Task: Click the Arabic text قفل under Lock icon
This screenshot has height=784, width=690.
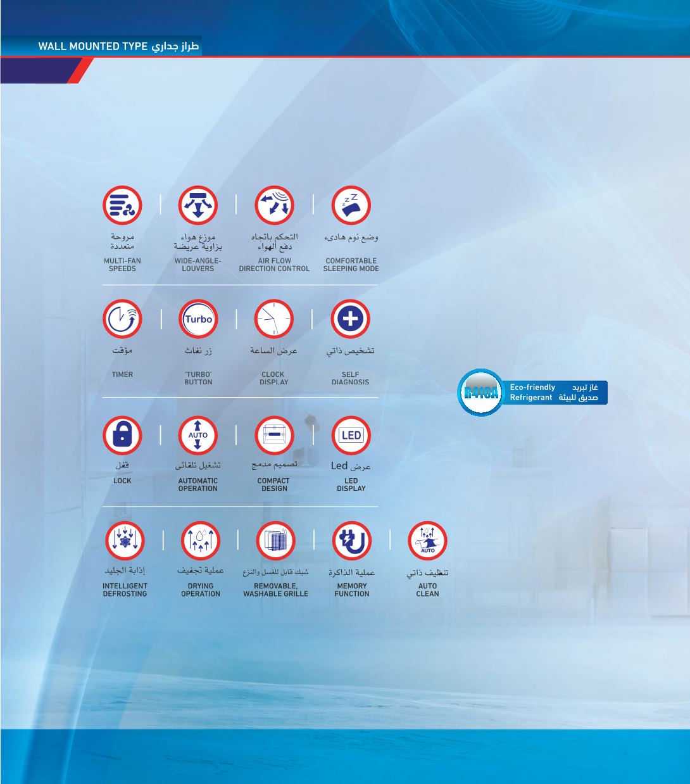Action: click(122, 465)
